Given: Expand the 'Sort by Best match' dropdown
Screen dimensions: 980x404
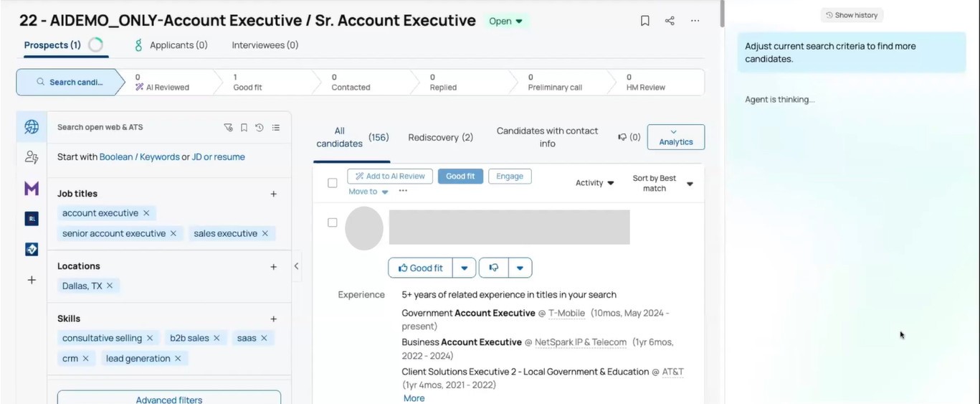Looking at the screenshot, I should 662,184.
